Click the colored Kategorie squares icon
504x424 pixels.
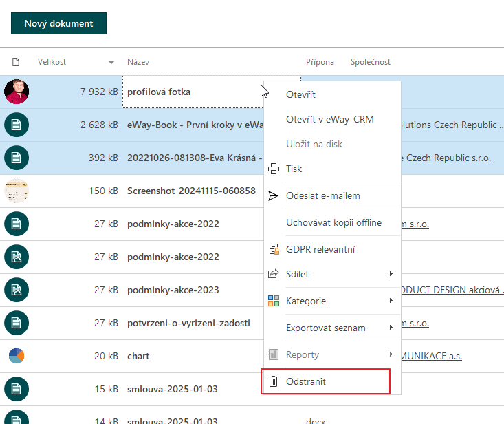(274, 301)
